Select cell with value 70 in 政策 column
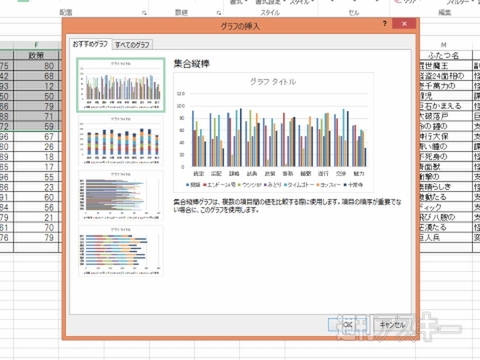This screenshot has height=360, width=480. pyautogui.click(x=36, y=228)
